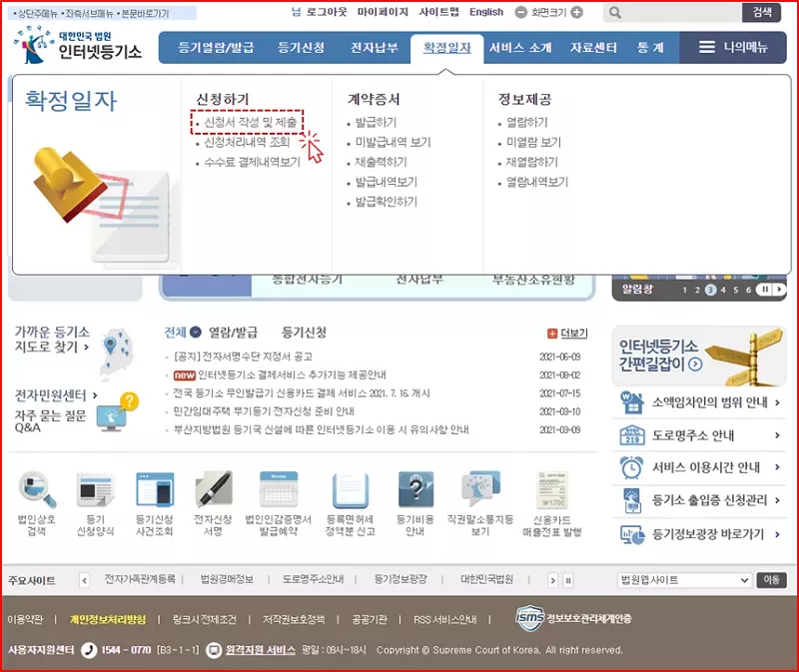Show previous 주요사이트 links
This screenshot has width=799, height=672.
click(x=85, y=580)
